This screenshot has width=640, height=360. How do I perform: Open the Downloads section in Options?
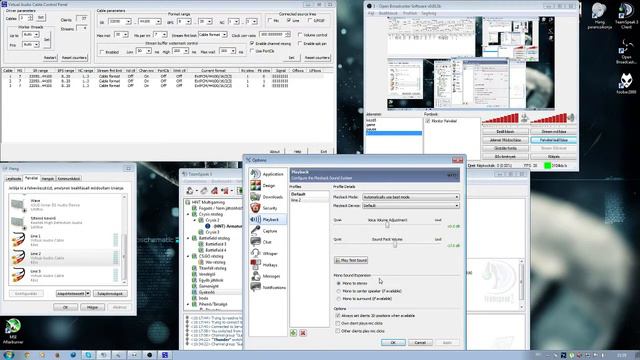click(267, 197)
